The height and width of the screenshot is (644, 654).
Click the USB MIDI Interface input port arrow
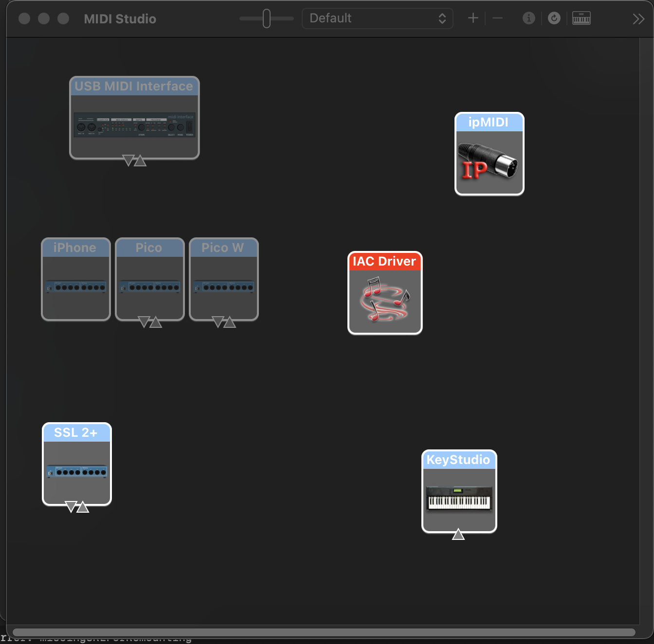tap(128, 161)
